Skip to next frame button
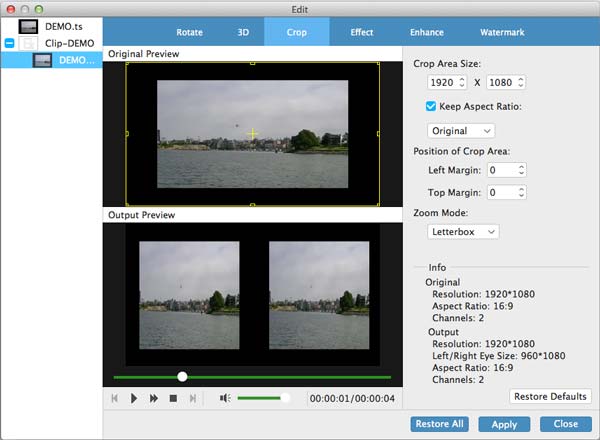The height and width of the screenshot is (440, 600). tap(193, 398)
